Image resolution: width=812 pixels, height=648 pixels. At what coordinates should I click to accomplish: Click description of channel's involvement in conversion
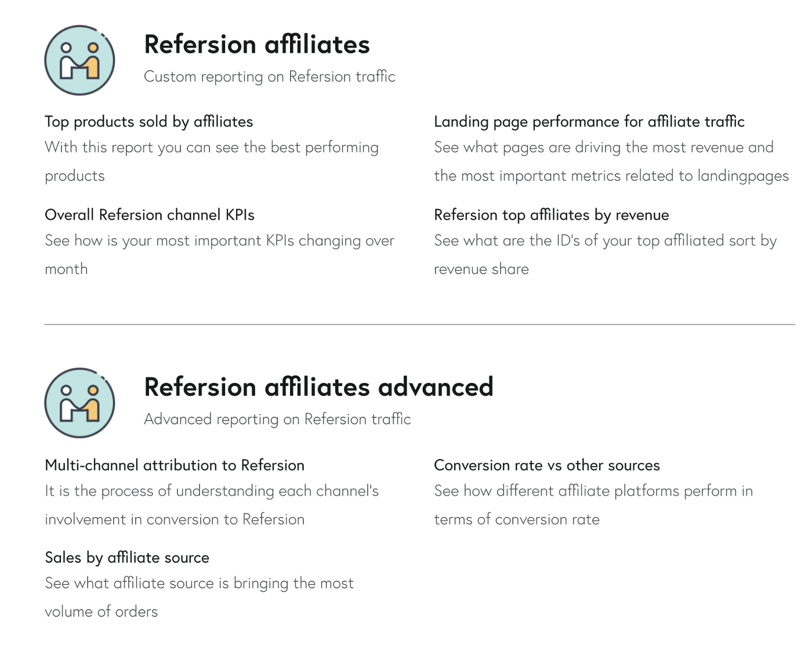(x=212, y=505)
